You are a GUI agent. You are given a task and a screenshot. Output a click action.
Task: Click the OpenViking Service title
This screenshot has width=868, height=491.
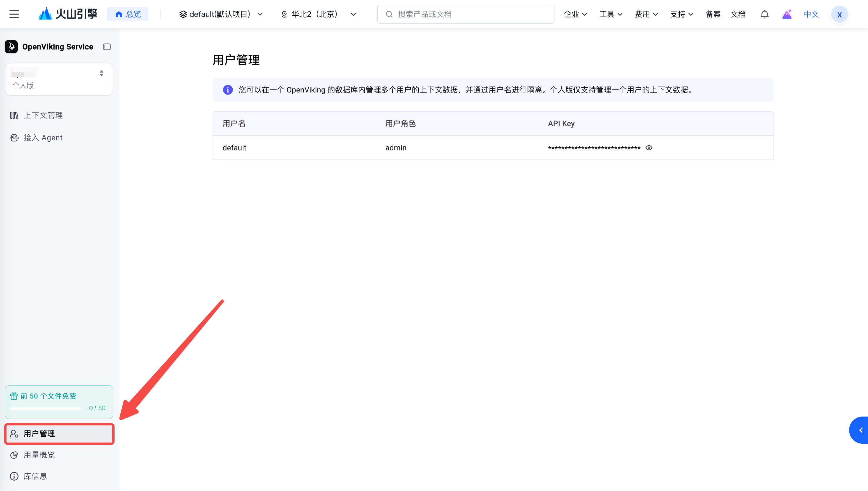(x=58, y=47)
